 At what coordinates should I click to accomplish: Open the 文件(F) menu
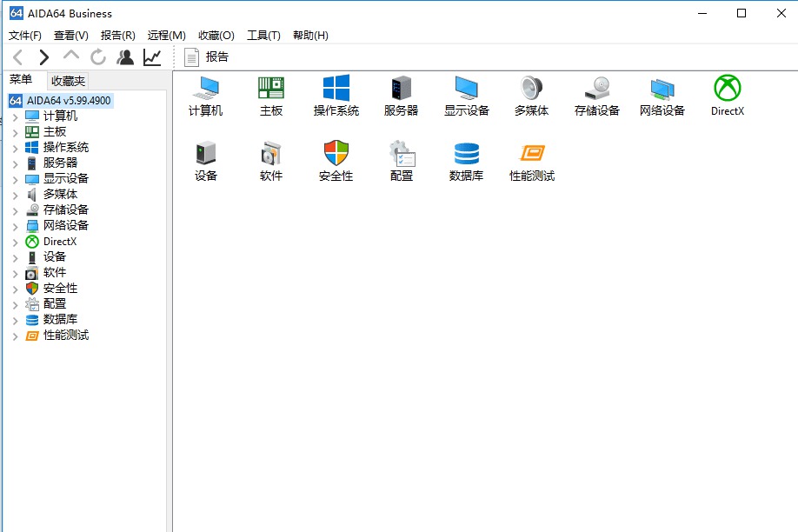25,35
